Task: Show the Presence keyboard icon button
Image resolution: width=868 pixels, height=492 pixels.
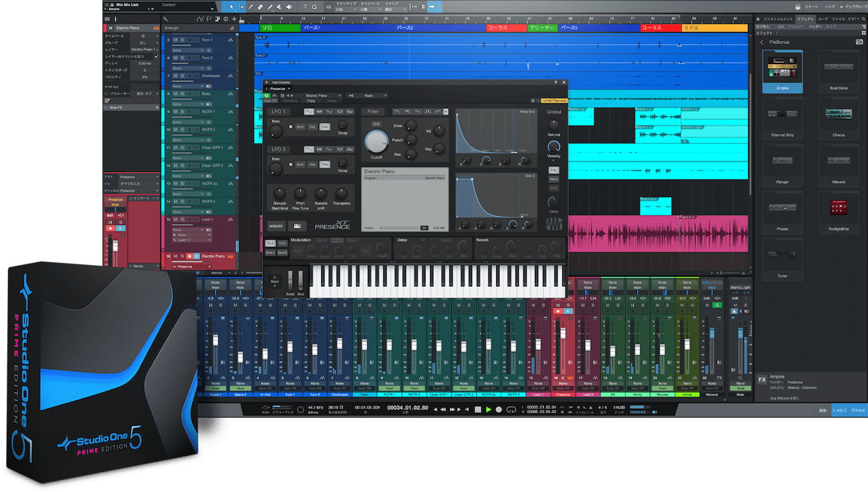Action: tap(297, 226)
